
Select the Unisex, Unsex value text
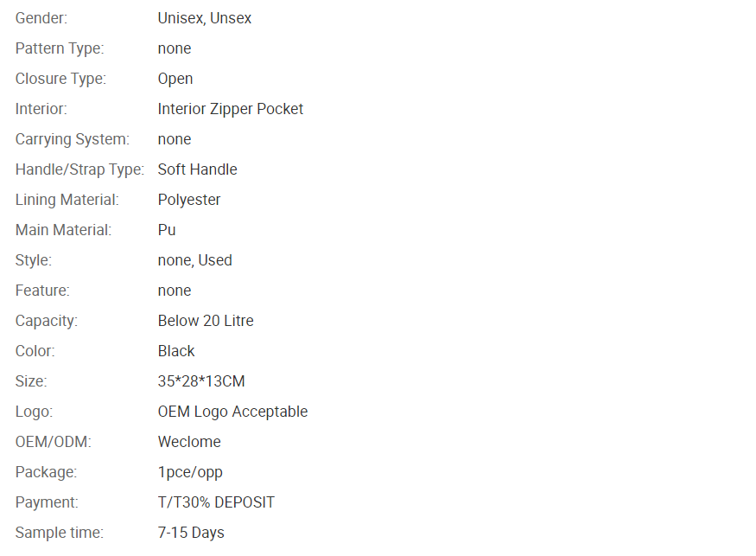coord(205,18)
